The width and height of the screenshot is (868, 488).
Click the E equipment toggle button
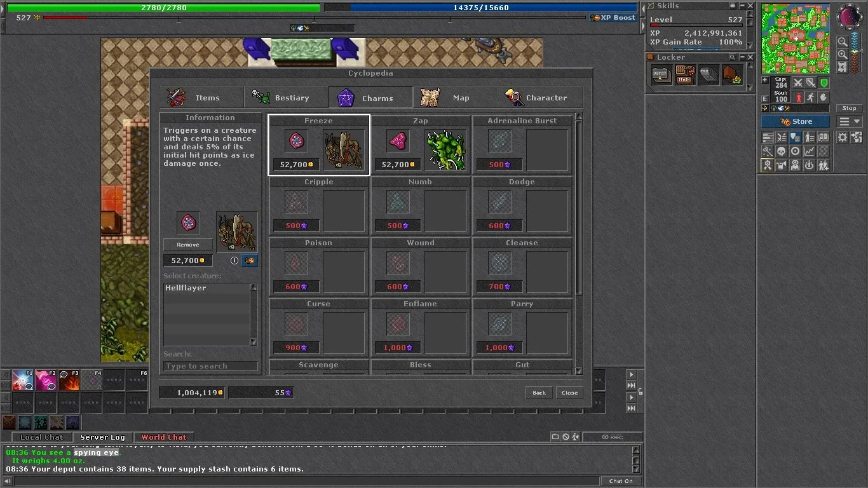(765, 98)
